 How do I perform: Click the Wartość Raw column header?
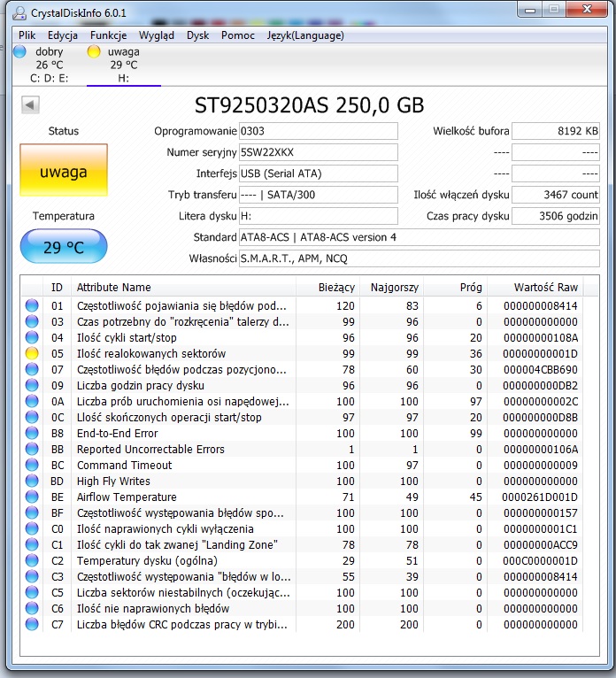(535, 287)
